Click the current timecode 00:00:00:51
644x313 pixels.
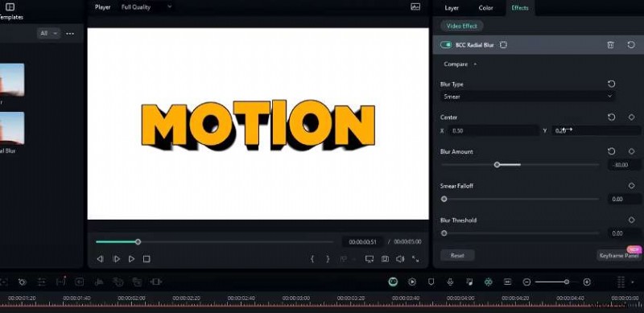(x=363, y=242)
